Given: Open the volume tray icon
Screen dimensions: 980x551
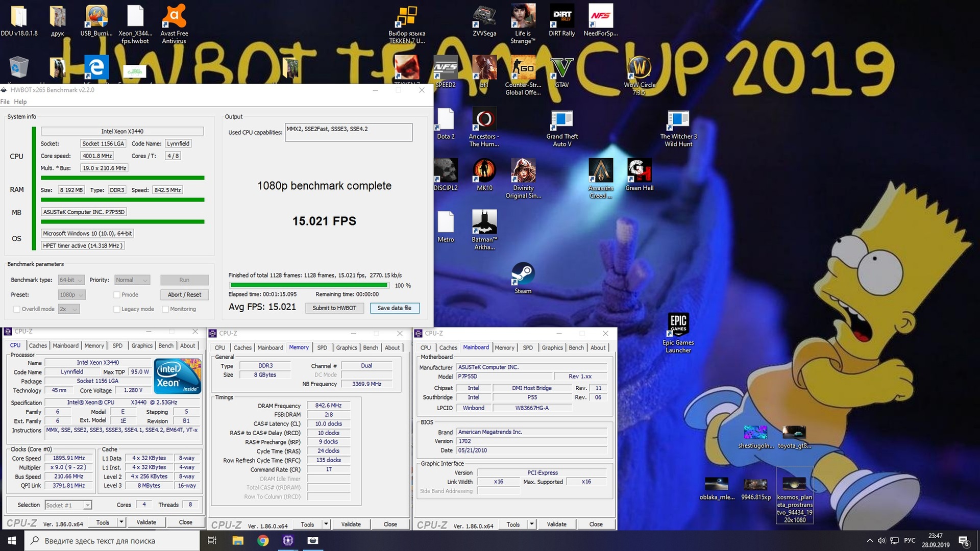Looking at the screenshot, I should click(881, 541).
